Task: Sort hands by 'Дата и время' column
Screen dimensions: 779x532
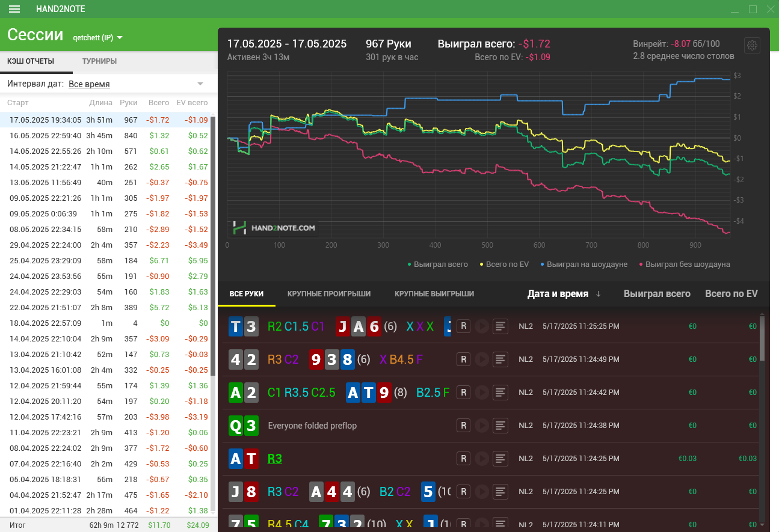Action: click(x=564, y=293)
